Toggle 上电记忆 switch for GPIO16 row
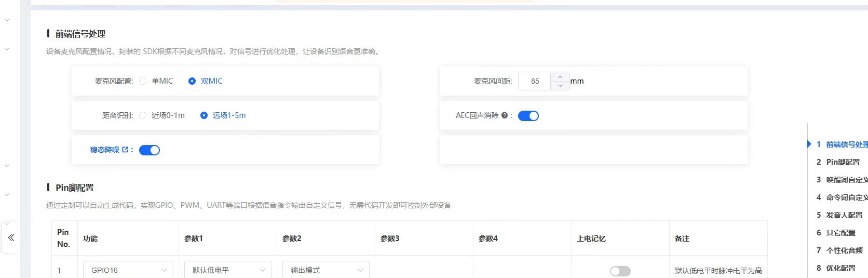 [x=620, y=271]
